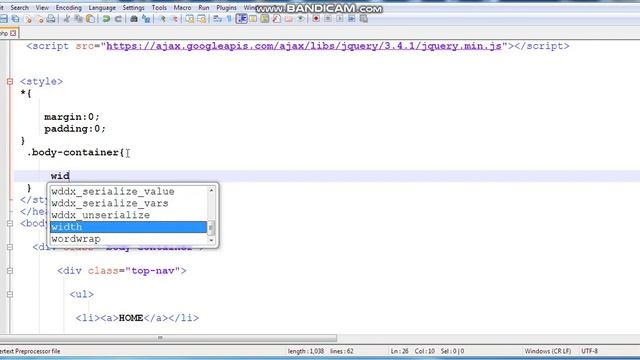The width and height of the screenshot is (640, 360).
Task: Open the Tools menu
Action: coord(159,8)
